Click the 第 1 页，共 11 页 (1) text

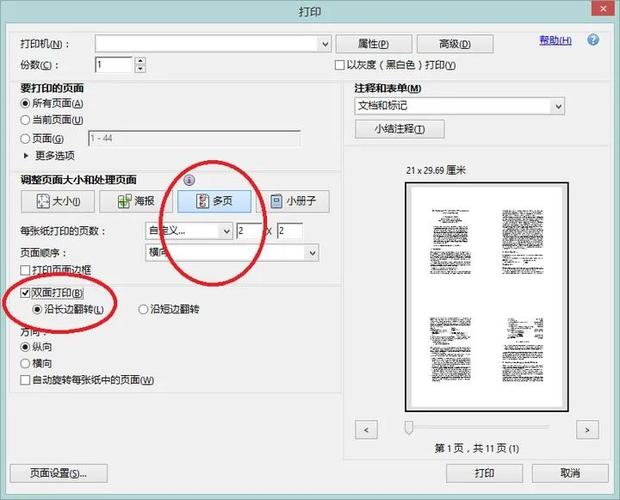coord(477,448)
